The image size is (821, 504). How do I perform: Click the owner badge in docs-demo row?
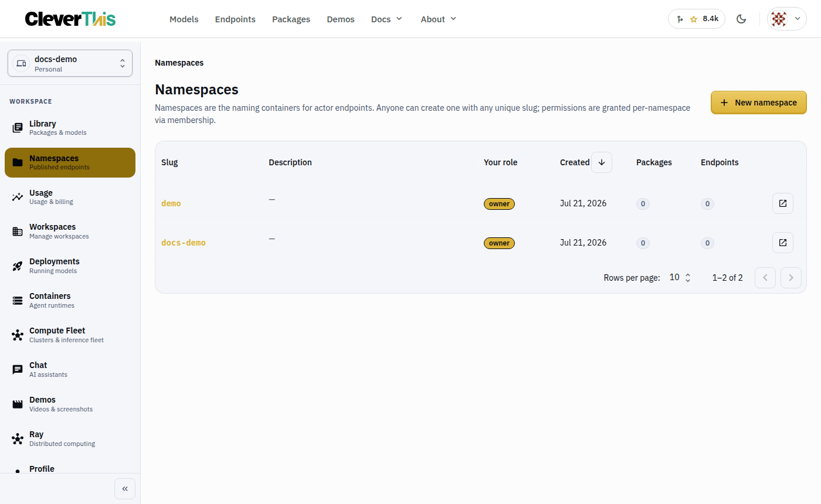coord(499,243)
